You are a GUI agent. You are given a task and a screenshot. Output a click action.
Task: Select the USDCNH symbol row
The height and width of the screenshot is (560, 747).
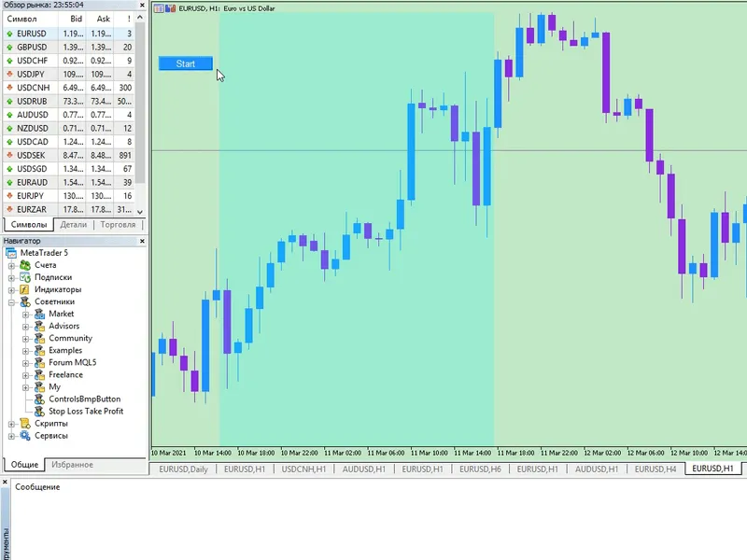click(69, 88)
